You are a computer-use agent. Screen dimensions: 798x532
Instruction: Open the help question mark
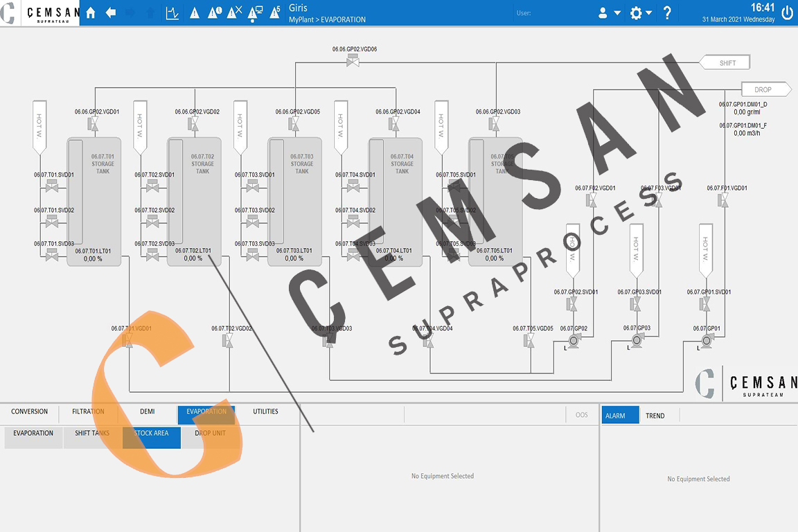tap(667, 13)
